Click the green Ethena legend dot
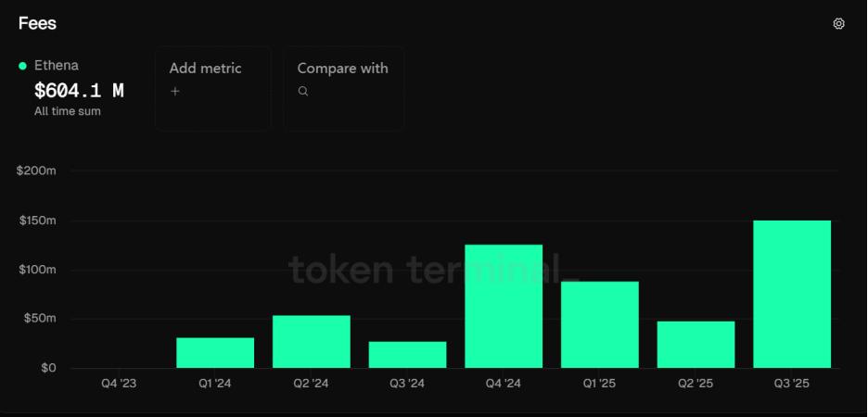The height and width of the screenshot is (417, 868). (22, 66)
